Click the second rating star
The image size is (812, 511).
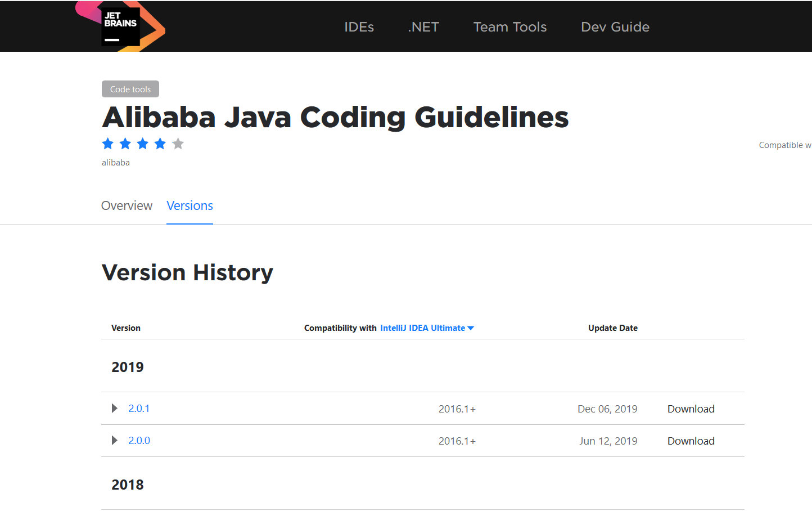coord(125,144)
